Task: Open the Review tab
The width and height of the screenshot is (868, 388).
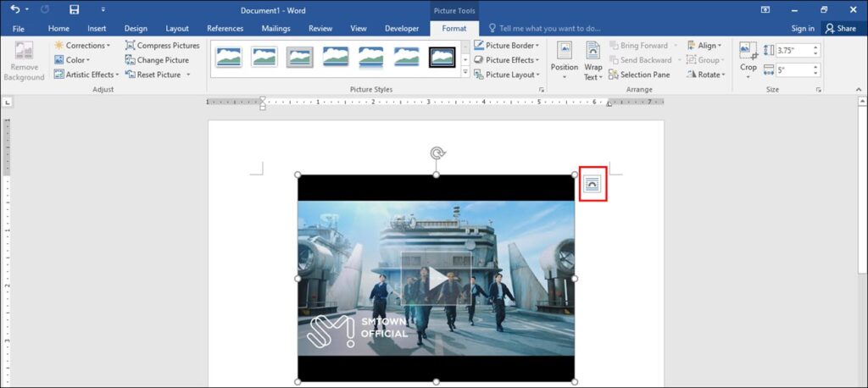Action: point(320,28)
